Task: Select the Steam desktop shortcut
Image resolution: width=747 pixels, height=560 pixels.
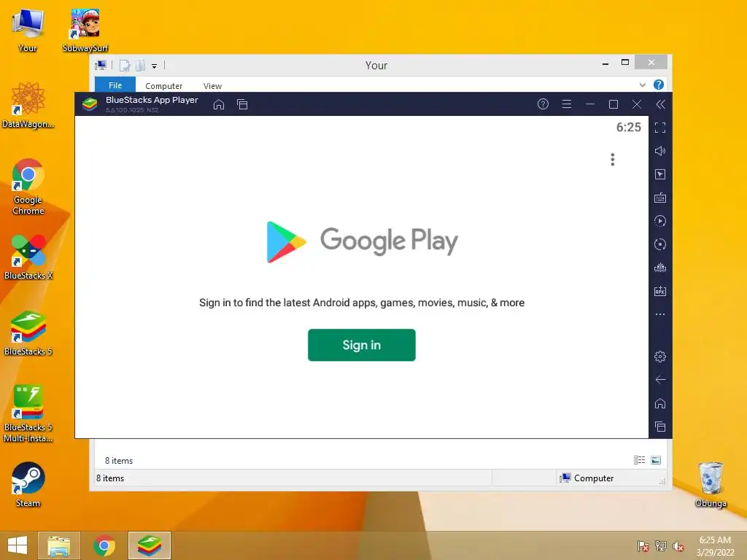Action: tap(28, 485)
